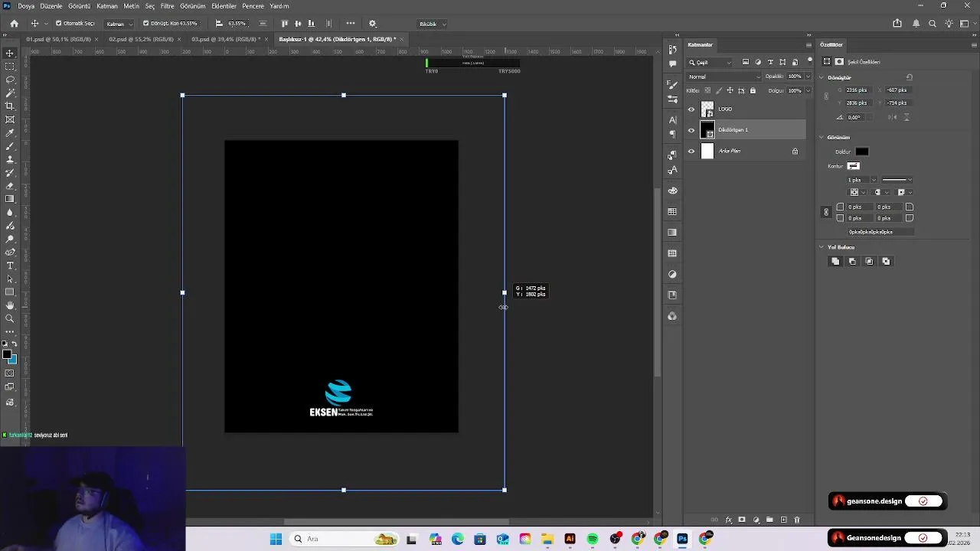Select the Eraser tool

click(x=10, y=186)
